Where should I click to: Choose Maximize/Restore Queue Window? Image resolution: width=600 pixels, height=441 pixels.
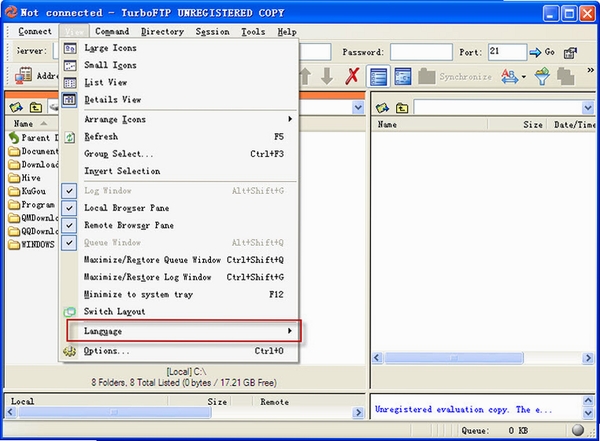(x=179, y=260)
